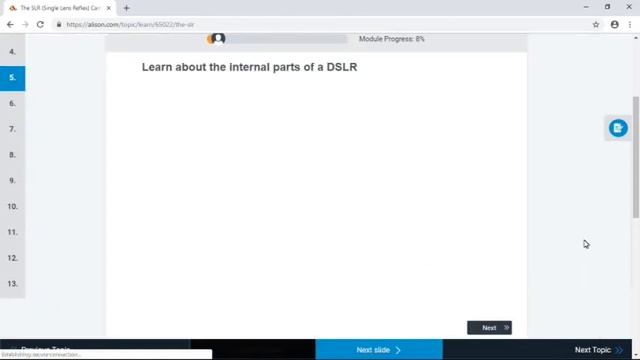640x360 pixels.
Task: Jump to slide 10 in the sidebar
Action: [12, 206]
